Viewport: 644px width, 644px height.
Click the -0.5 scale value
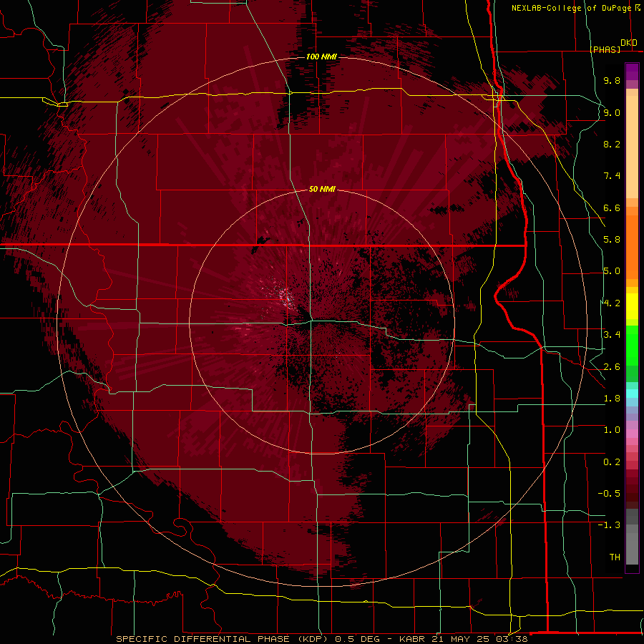click(609, 494)
